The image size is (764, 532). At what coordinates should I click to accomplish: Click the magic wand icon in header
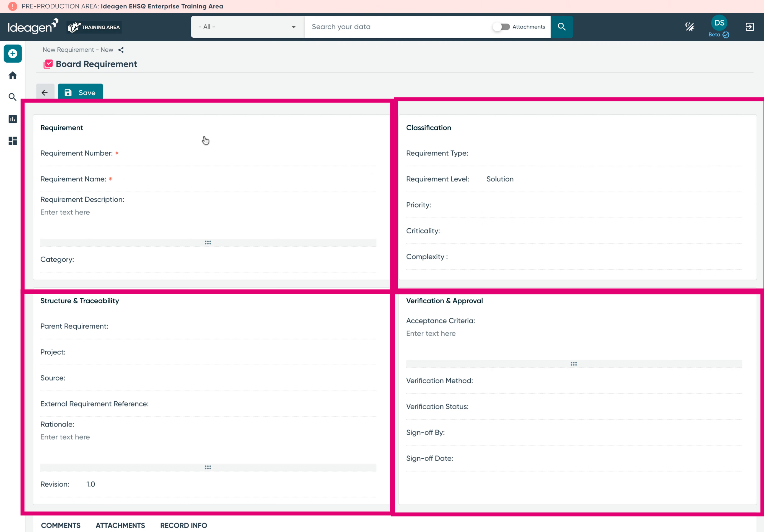690,27
